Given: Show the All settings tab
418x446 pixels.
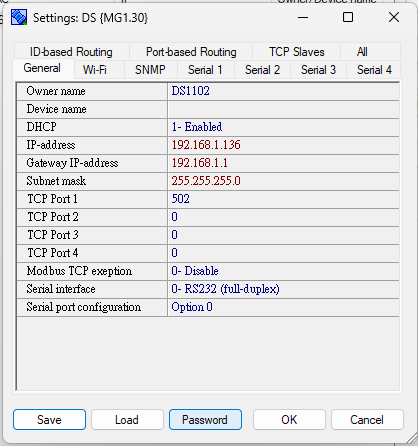Looking at the screenshot, I should point(362,52).
